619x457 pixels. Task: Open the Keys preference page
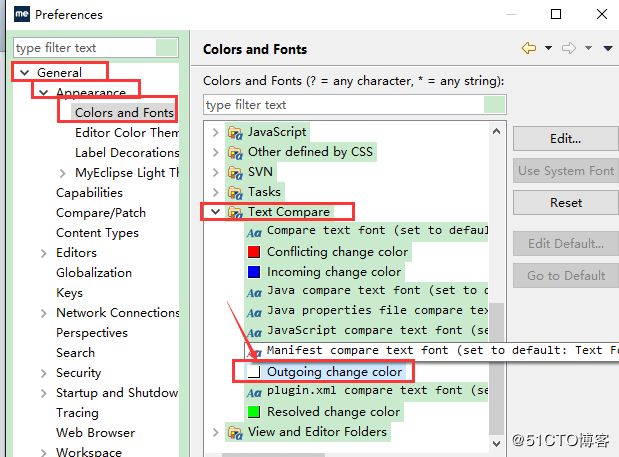[69, 293]
